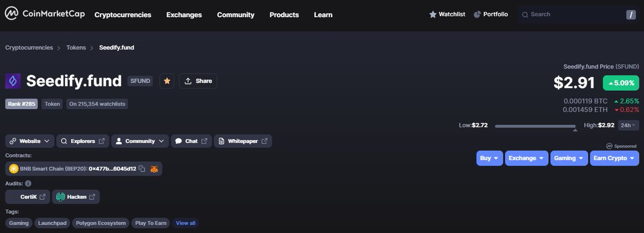Click the Token type badge
644x233 pixels.
click(52, 104)
